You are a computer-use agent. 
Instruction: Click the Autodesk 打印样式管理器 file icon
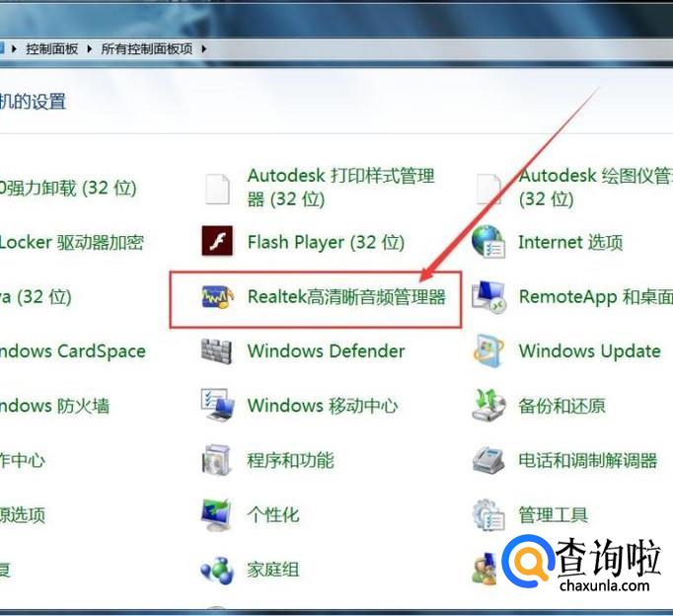coord(217,189)
